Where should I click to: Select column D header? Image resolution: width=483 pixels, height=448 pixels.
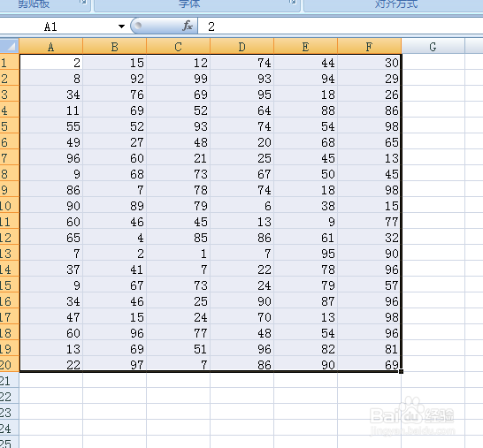click(x=242, y=47)
